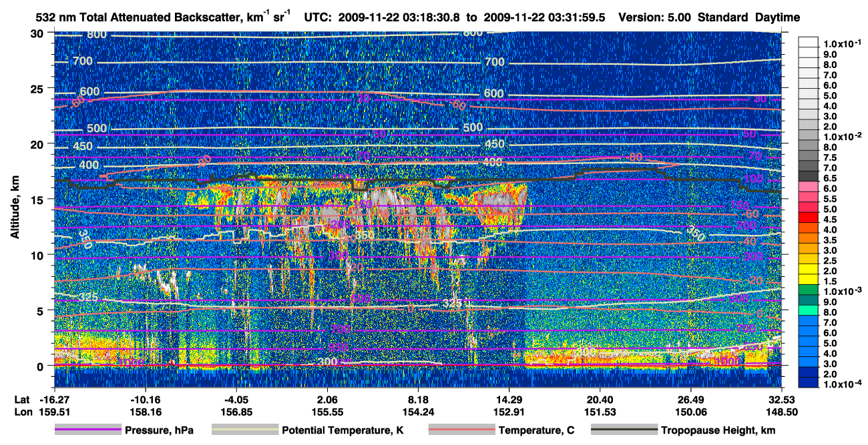
Task: Select the 'Tropopause Height, km' legend label
Action: tap(718, 430)
